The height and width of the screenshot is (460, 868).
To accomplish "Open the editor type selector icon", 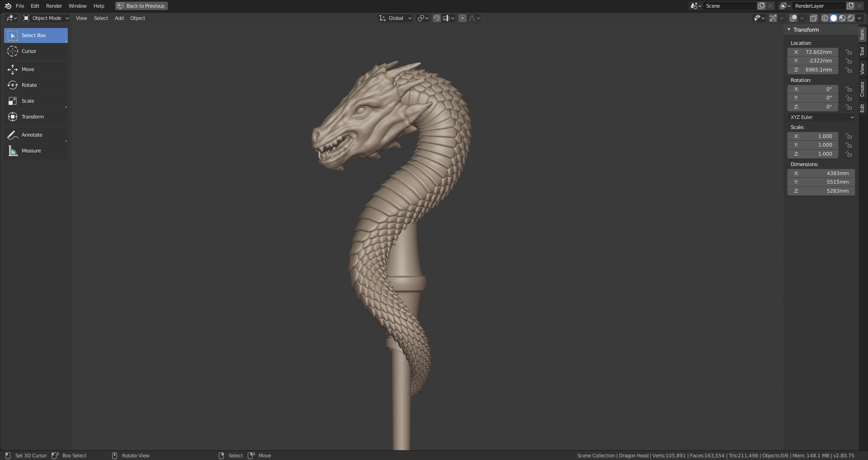I will tap(11, 18).
